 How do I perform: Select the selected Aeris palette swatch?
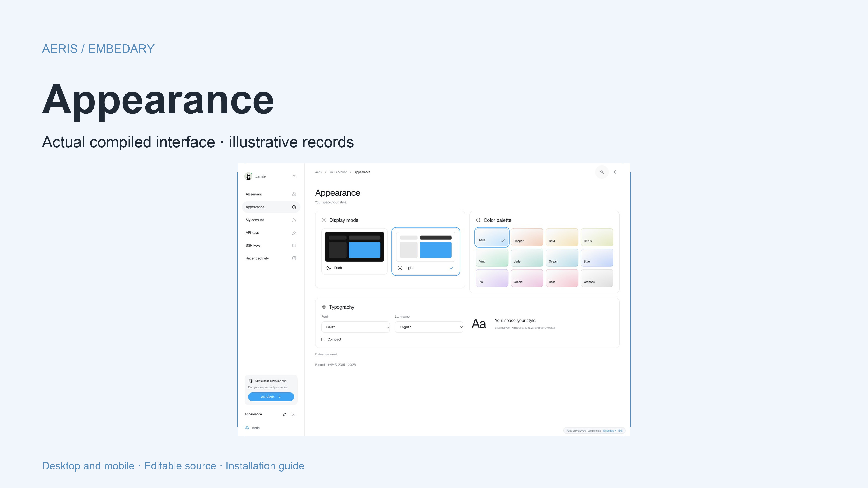492,237
